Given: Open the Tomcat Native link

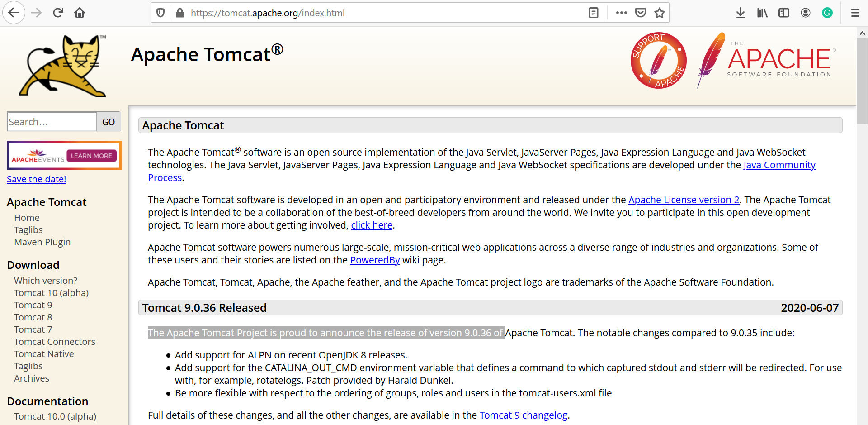Looking at the screenshot, I should click(x=44, y=354).
